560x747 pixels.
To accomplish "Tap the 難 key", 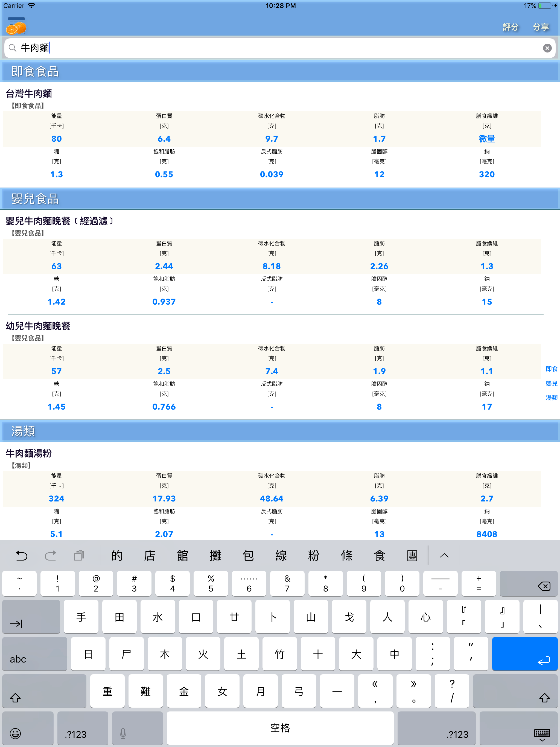I will pyautogui.click(x=145, y=691).
